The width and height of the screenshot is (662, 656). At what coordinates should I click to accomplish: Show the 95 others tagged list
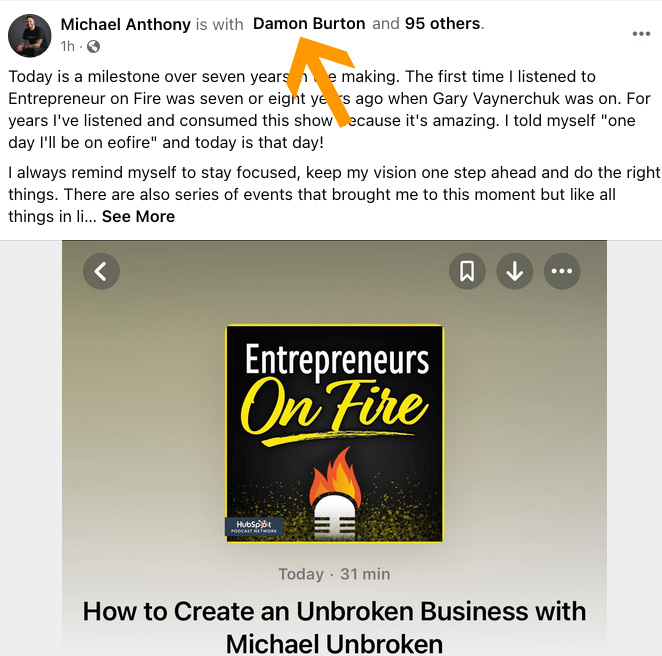point(442,24)
